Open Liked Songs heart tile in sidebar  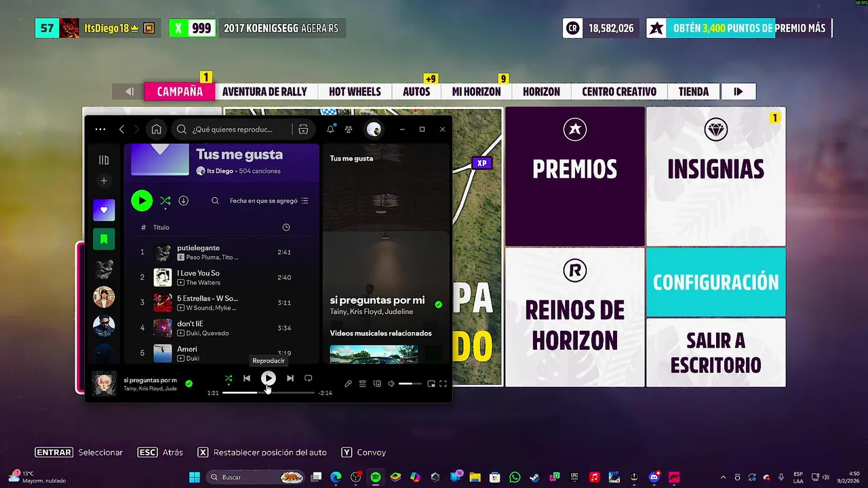(104, 210)
